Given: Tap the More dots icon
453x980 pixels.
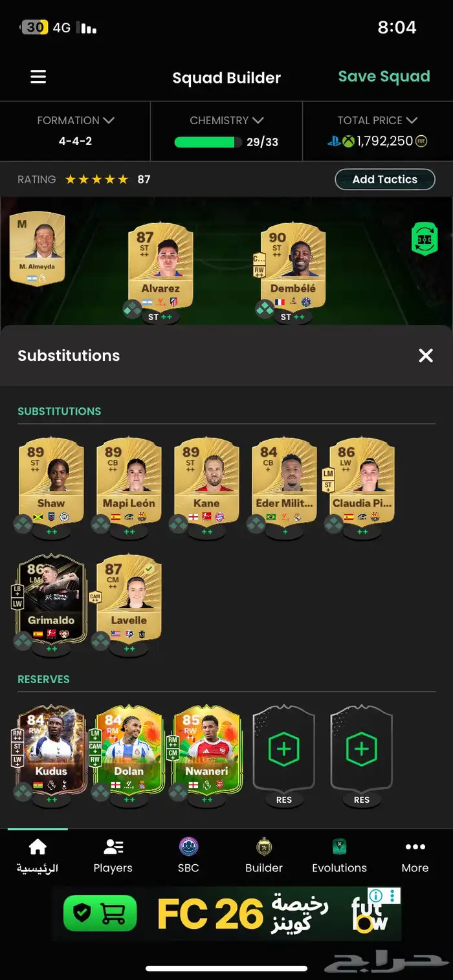Looking at the screenshot, I should tap(415, 846).
